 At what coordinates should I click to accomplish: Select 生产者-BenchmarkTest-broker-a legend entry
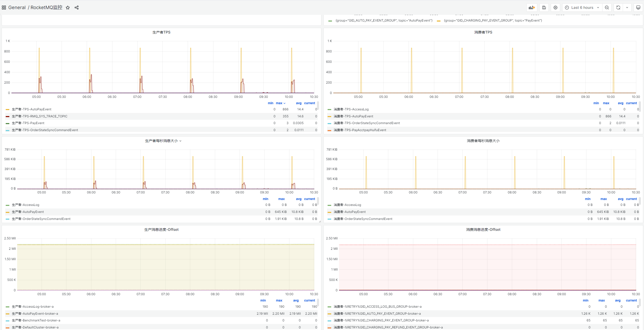click(x=36, y=320)
